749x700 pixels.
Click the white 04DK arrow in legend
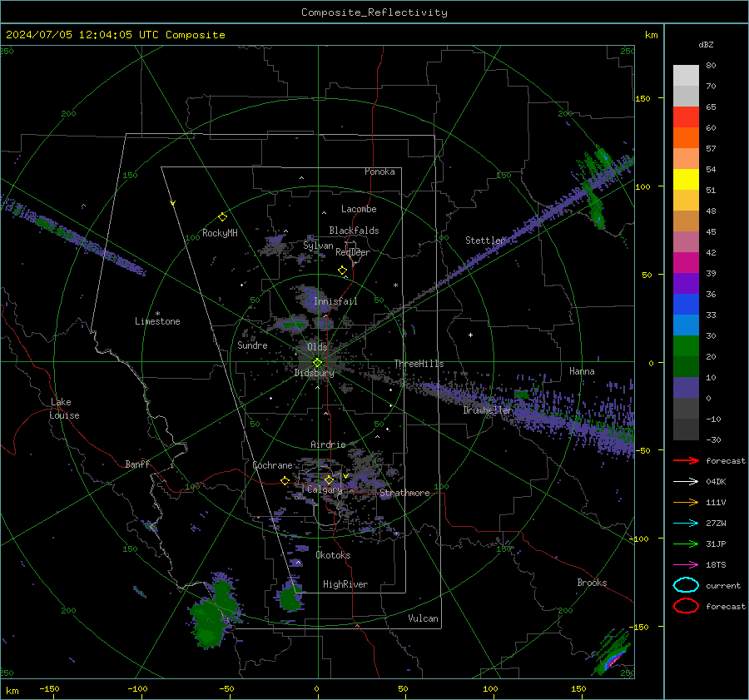point(686,482)
